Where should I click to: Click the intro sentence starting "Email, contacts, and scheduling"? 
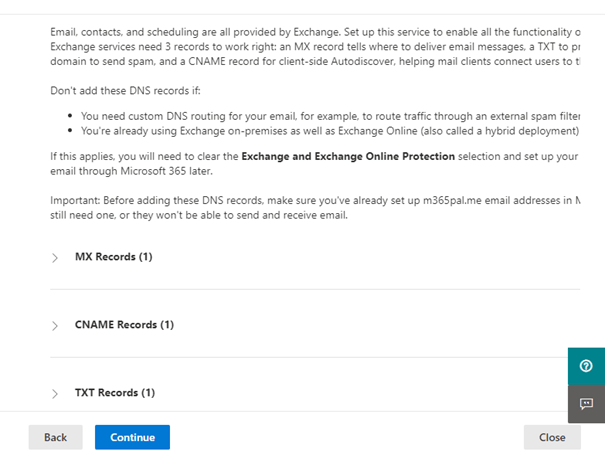[300, 33]
